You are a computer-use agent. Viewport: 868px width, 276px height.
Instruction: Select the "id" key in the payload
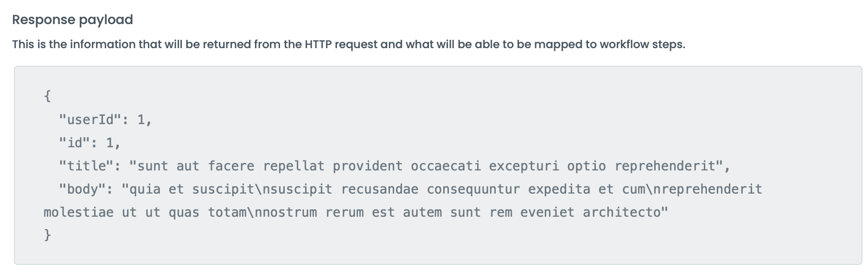[x=75, y=143]
